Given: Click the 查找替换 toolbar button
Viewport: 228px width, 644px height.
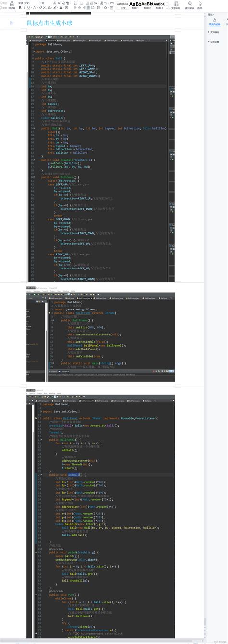Looking at the screenshot, I should click(190, 5).
